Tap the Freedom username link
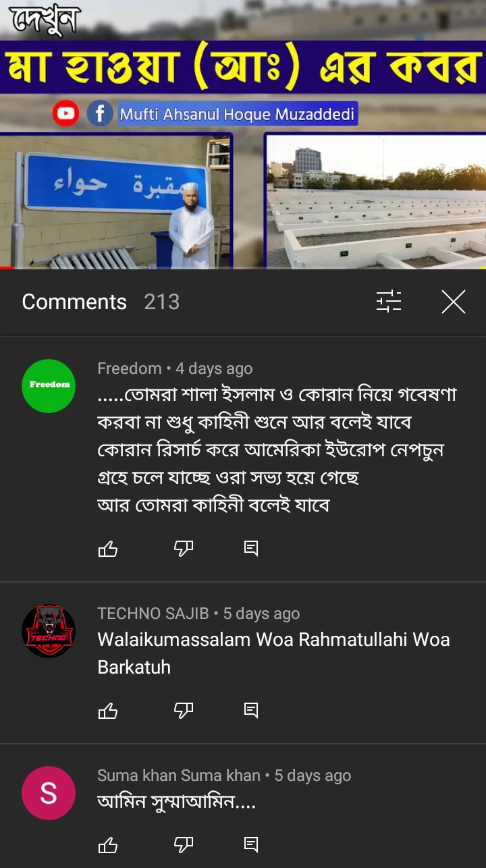 130,369
